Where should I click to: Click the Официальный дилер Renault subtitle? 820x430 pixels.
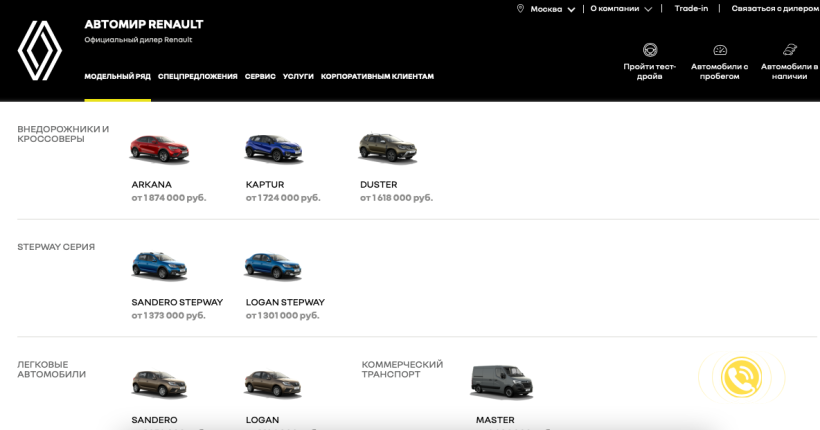(x=138, y=40)
